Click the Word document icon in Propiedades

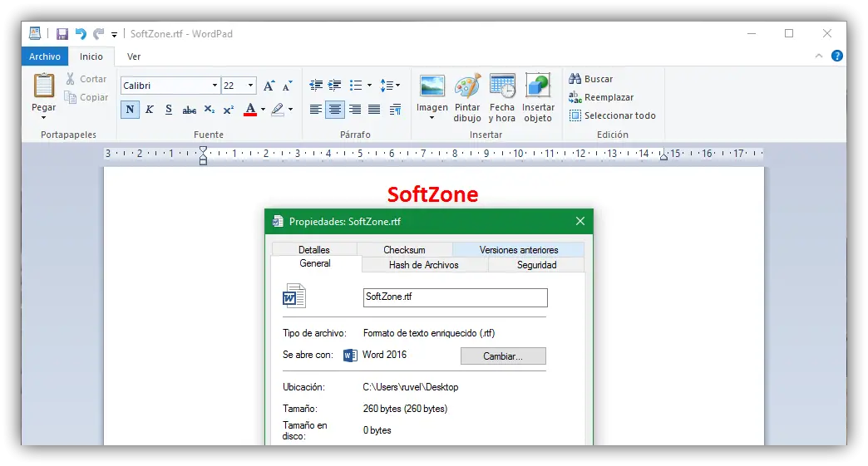[x=294, y=296]
